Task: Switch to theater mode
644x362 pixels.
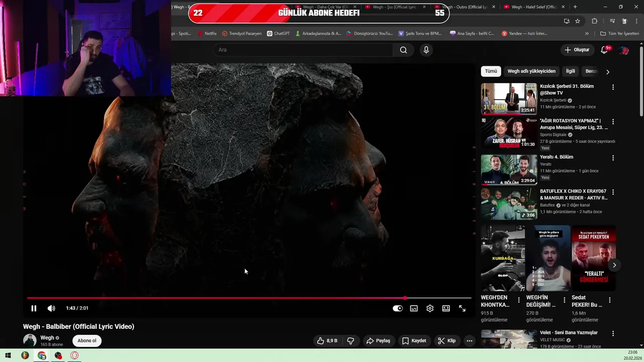Action: (x=446, y=308)
